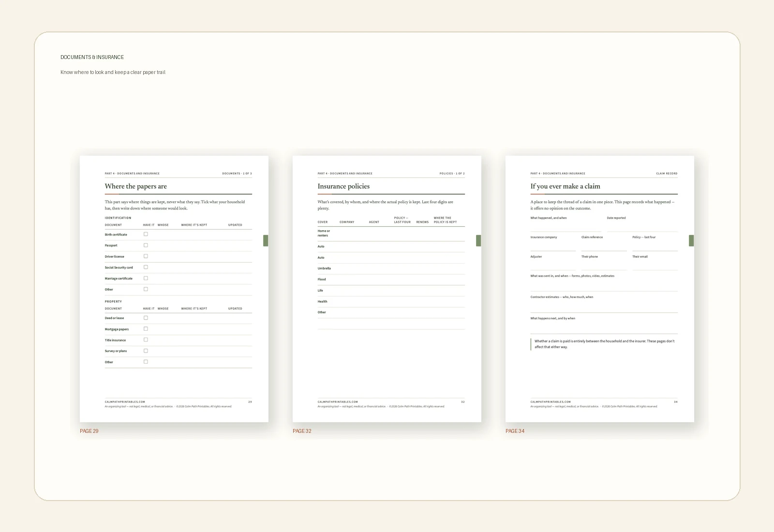Click the 'Claim reference' field
This screenshot has height=532, width=774.
(604, 243)
